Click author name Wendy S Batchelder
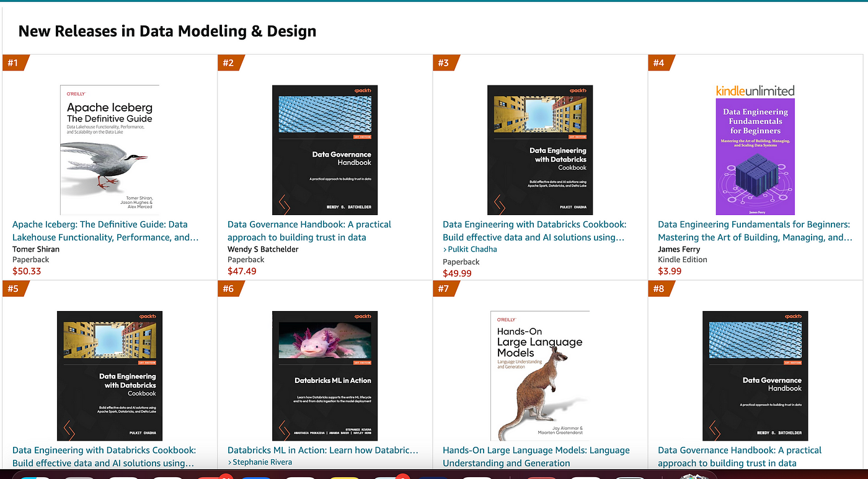The image size is (868, 479). tap(263, 249)
